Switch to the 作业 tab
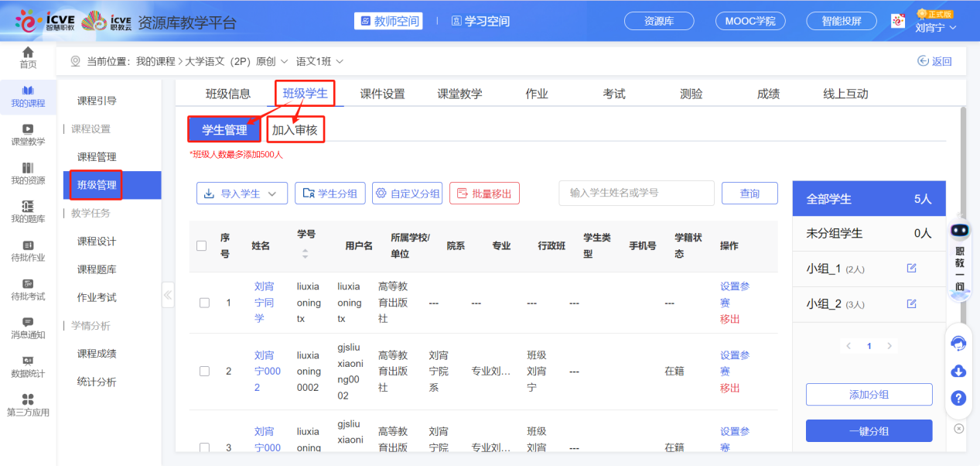 [x=537, y=94]
